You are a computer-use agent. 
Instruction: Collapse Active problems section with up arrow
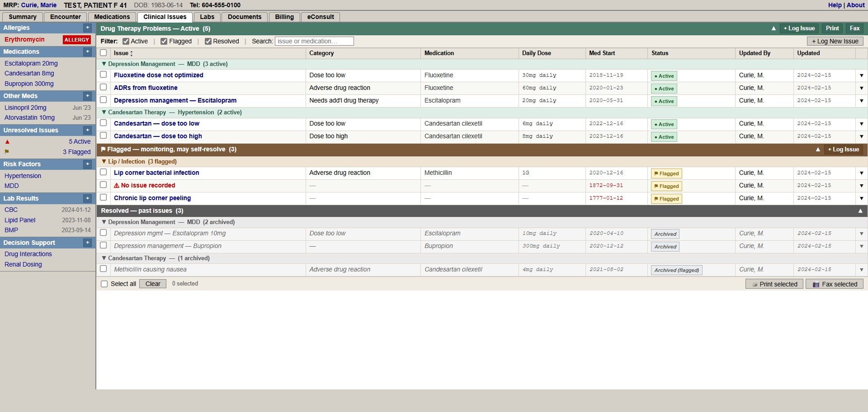[774, 28]
